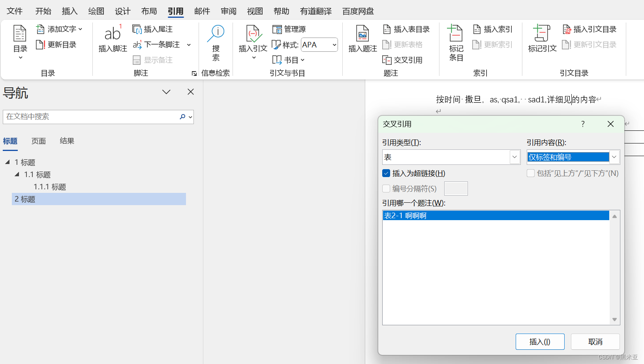The width and height of the screenshot is (644, 364).
Task: Select caption 表2-1 啊啊啊 in list
Action: [x=496, y=215]
